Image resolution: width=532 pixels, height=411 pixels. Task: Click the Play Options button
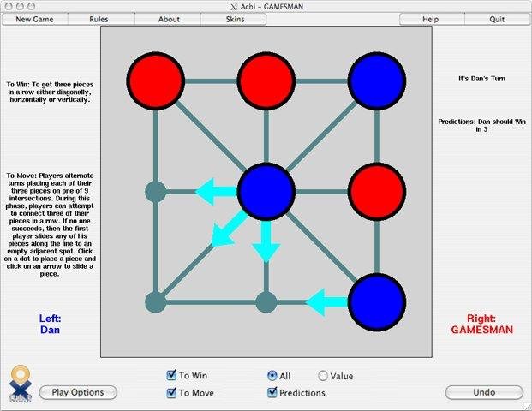click(x=78, y=392)
